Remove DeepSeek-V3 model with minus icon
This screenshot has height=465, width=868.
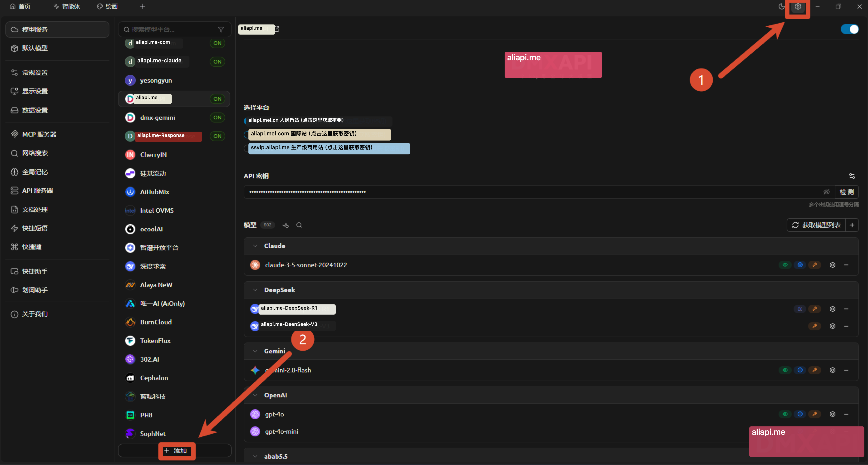(x=846, y=326)
